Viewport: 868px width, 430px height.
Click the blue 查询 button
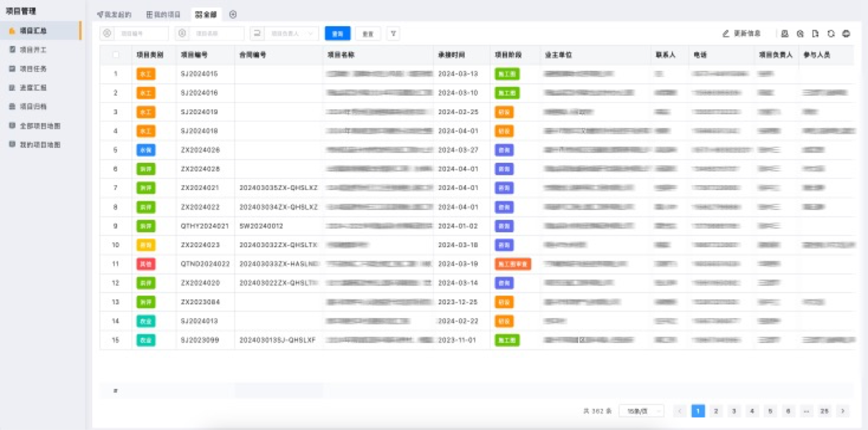pos(337,34)
